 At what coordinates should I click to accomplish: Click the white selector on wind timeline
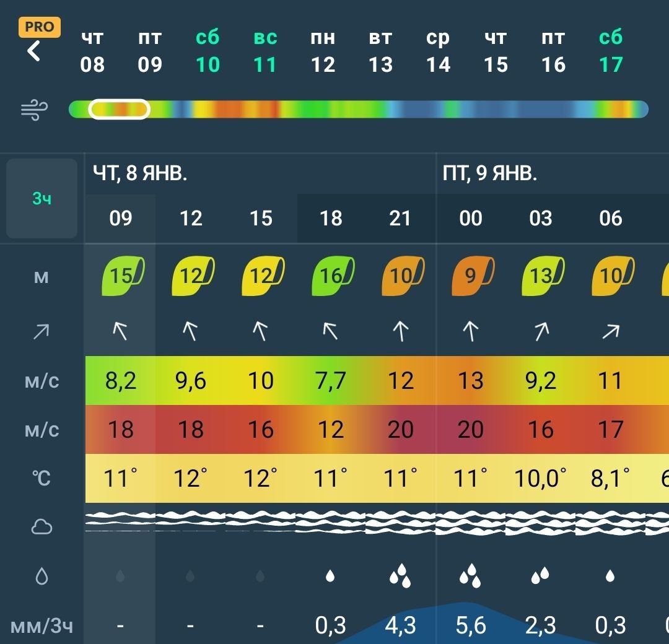[x=120, y=110]
